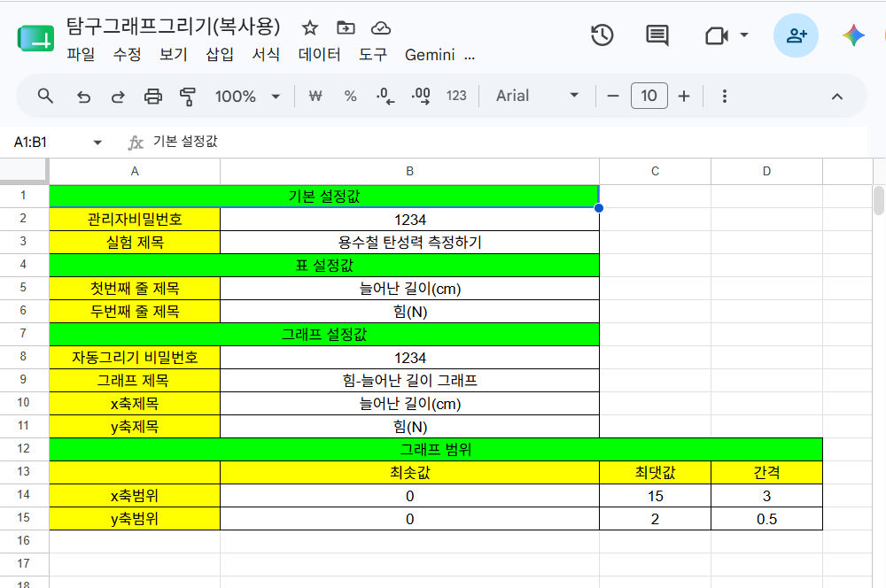The height and width of the screenshot is (588, 886).
Task: Start a video meeting camera icon
Action: [716, 35]
